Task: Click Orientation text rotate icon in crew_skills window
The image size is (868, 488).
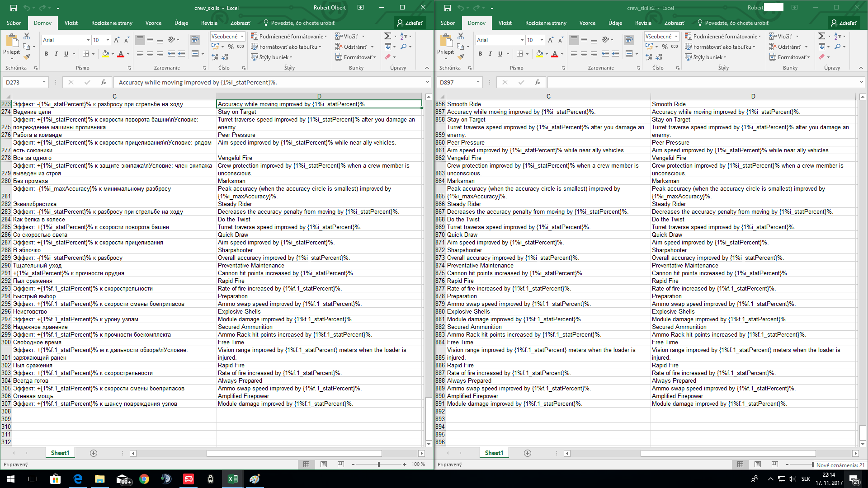Action: click(x=171, y=40)
